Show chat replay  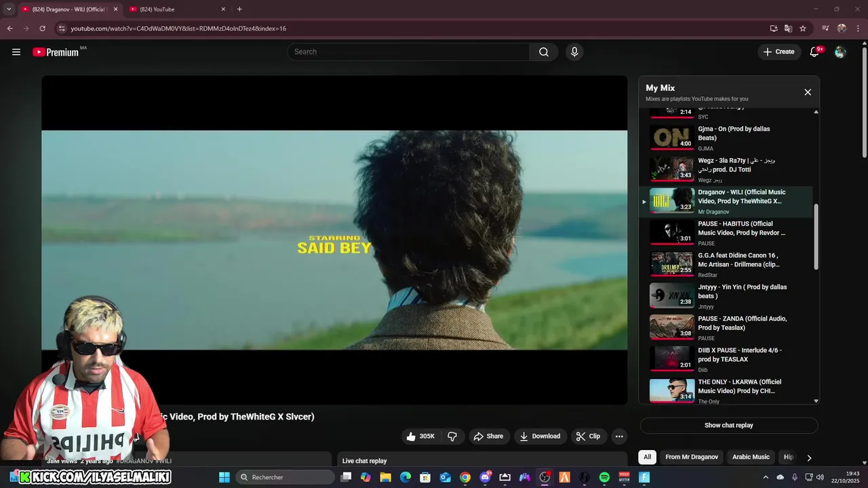pyautogui.click(x=729, y=426)
